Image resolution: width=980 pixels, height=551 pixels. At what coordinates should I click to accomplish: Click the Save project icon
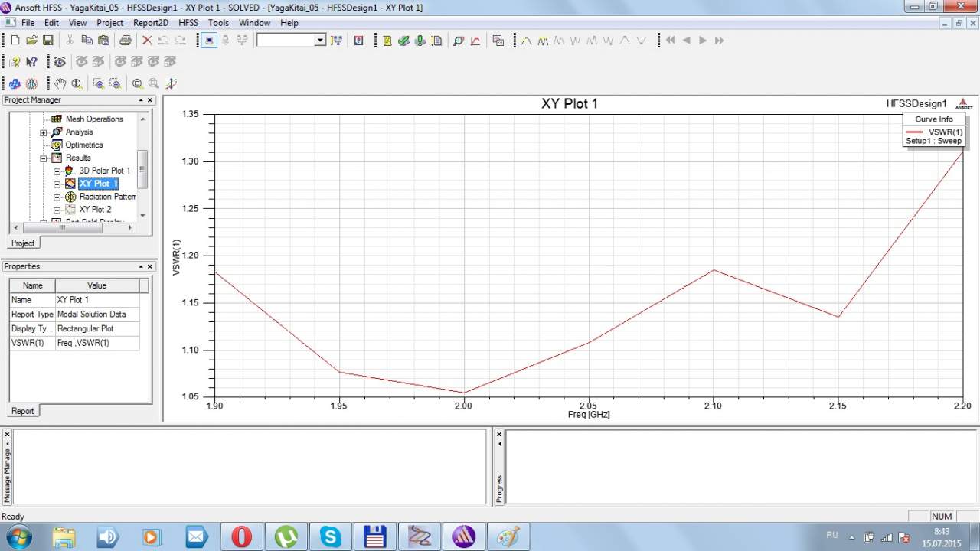[x=47, y=41]
